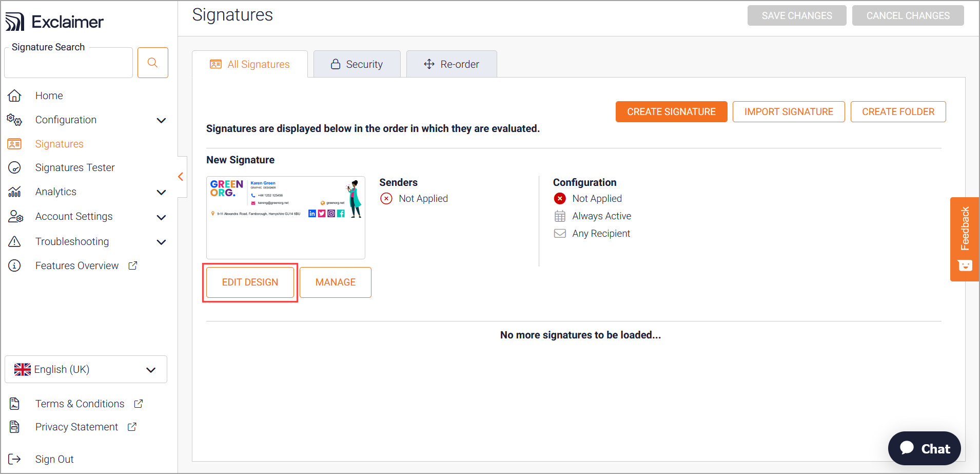This screenshot has height=474, width=980.
Task: Open the Chat bubble widget
Action: click(x=924, y=448)
